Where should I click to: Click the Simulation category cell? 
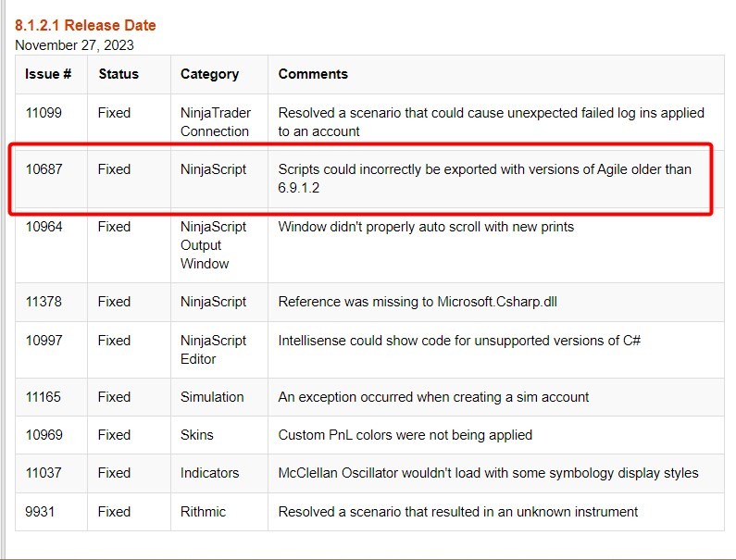tap(212, 397)
